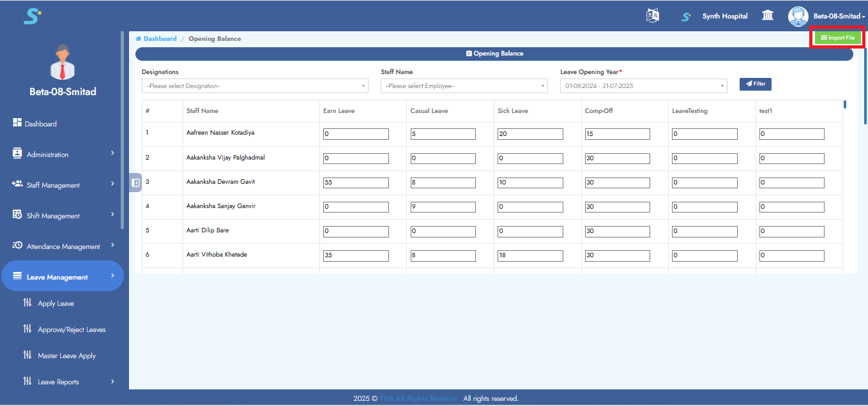Click the user profile avatar picture
The image size is (868, 406).
tap(798, 16)
